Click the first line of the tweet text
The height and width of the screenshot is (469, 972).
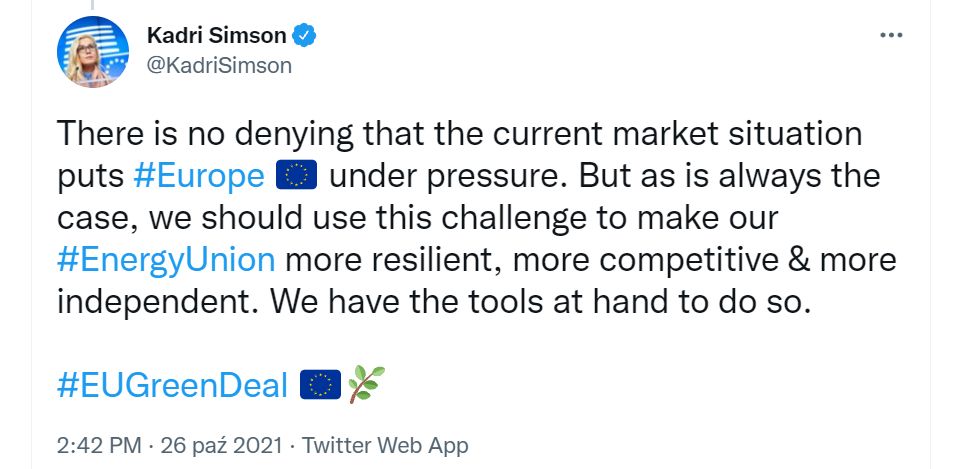tap(459, 134)
